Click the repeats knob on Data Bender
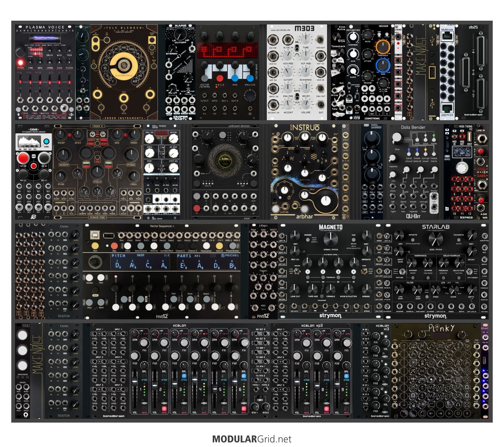This screenshot has height=447, width=504. coord(393,158)
